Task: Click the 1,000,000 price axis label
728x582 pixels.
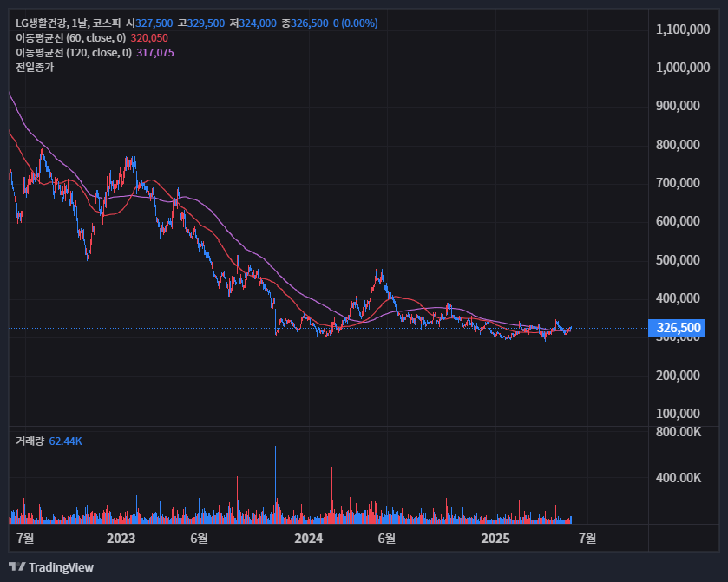Action: pos(683,68)
